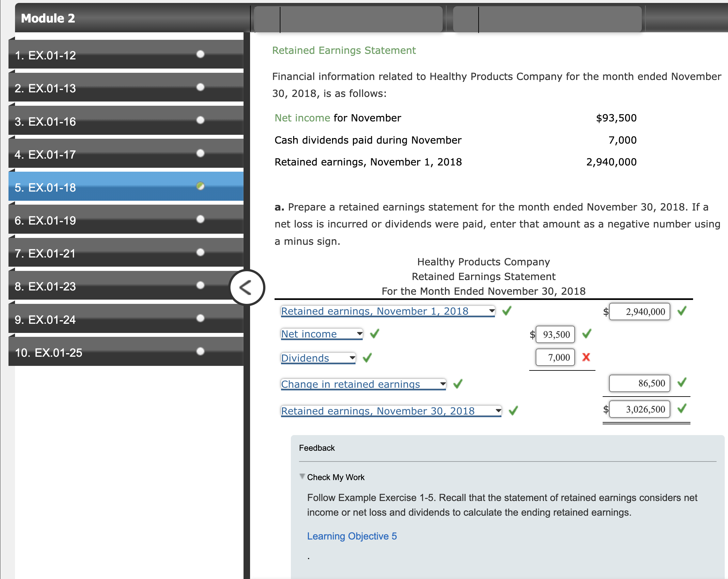Click the green 'Net income' glossary link

(x=302, y=118)
